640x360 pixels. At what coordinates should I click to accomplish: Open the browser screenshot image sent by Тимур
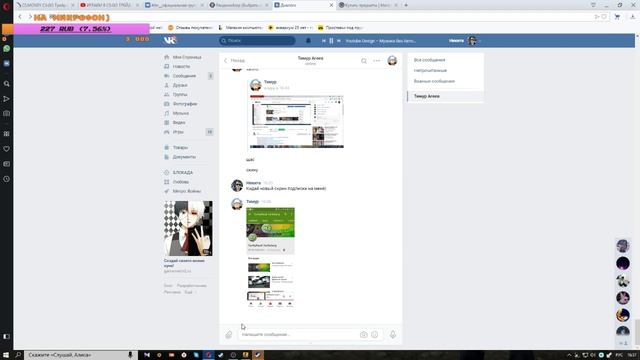[x=297, y=122]
